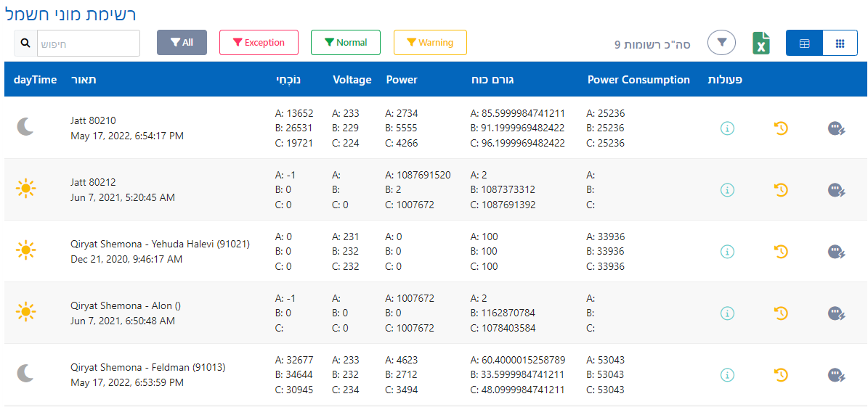This screenshot has width=868, height=407.
Task: Switch to table list view
Action: (804, 43)
